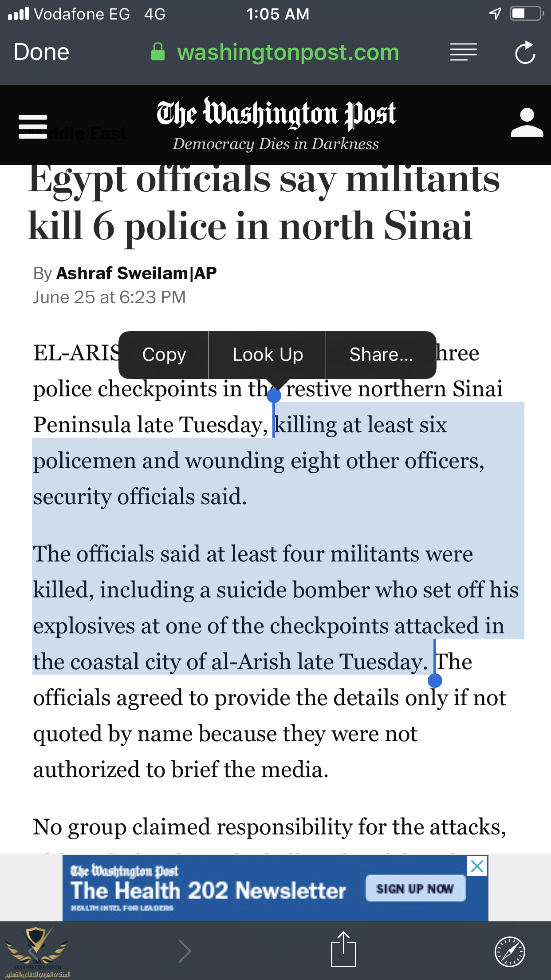Tap the selection start handle
The image size is (551, 980).
(274, 395)
